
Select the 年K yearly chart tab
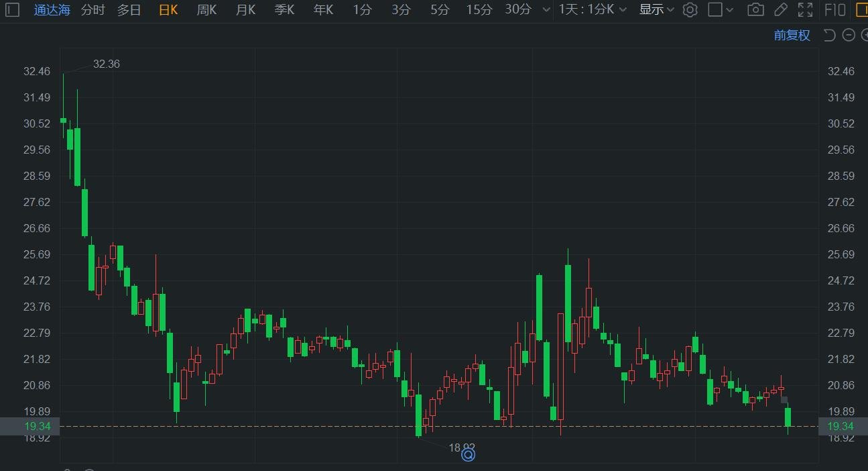323,9
